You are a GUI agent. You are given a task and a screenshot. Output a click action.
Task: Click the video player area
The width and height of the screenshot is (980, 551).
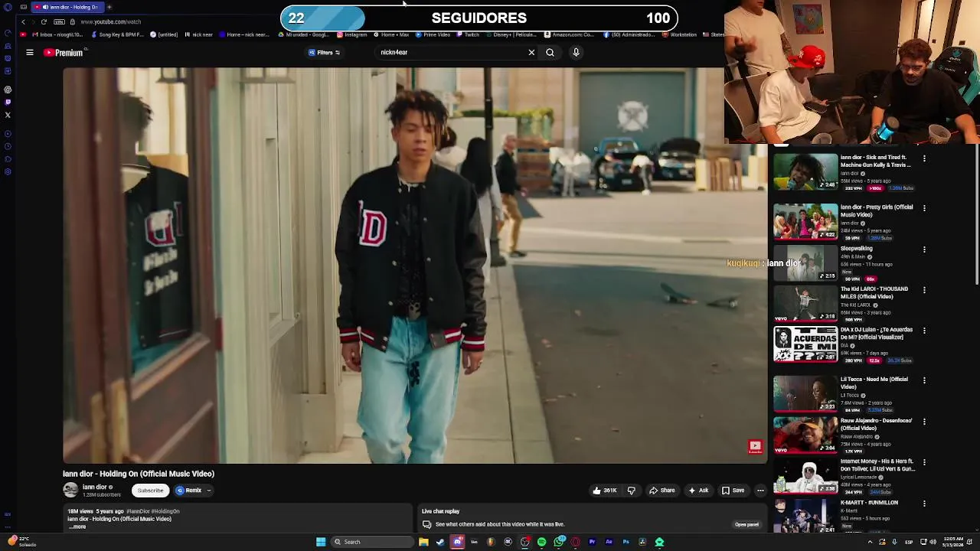[x=414, y=266]
